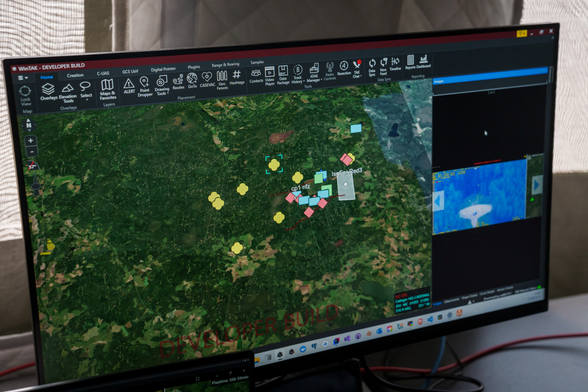Viewport: 588px width, 392px height.
Task: Switch to the Digital Pointer tab
Action: (x=163, y=69)
